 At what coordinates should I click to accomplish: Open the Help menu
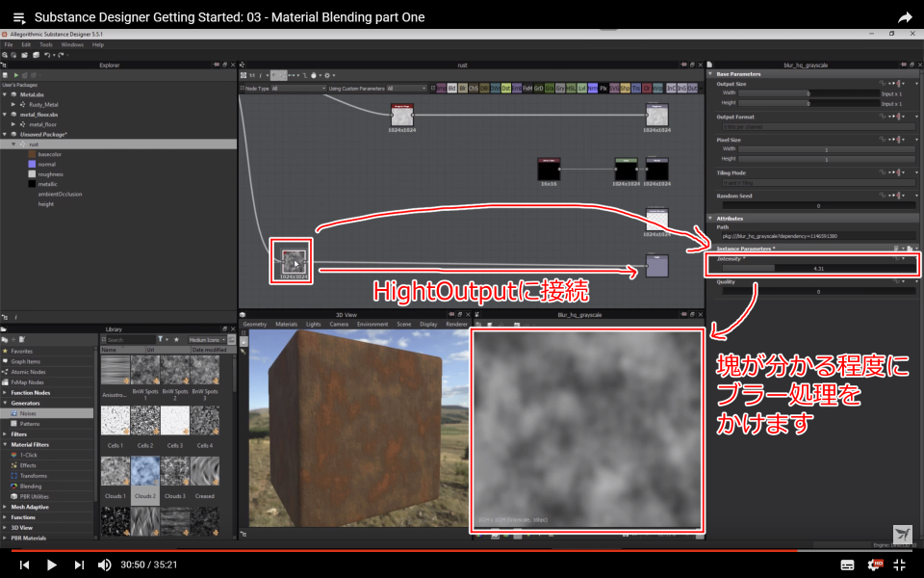click(98, 45)
